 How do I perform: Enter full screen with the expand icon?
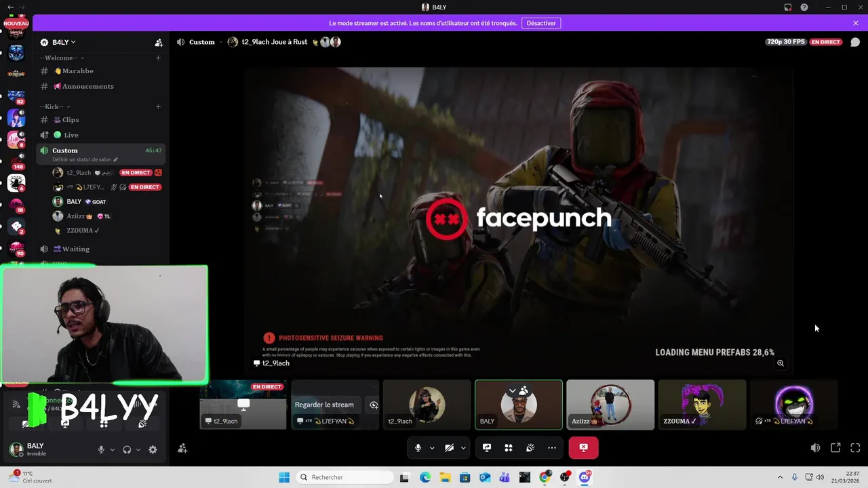[x=855, y=448]
